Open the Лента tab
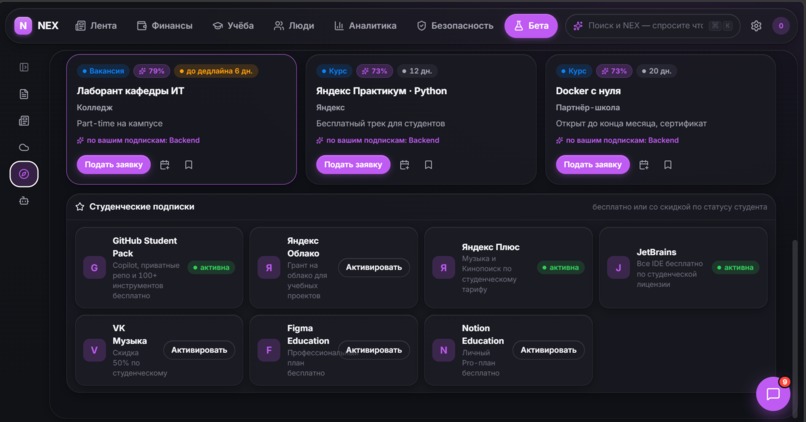 96,25
